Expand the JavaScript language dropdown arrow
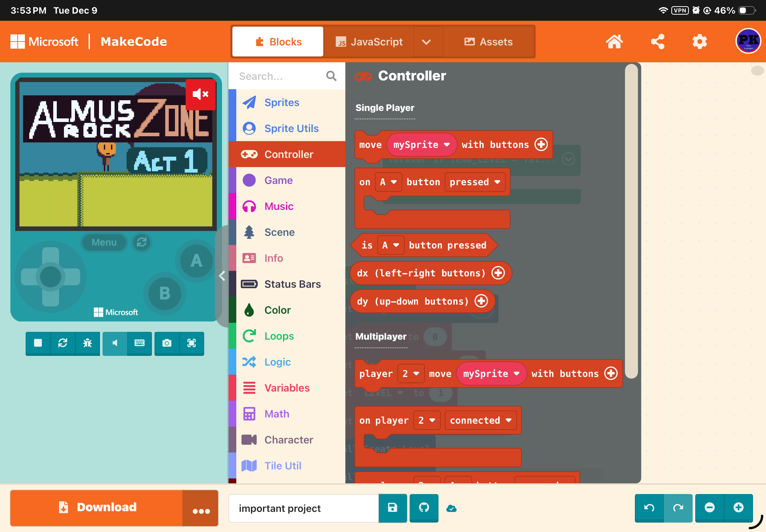 click(426, 42)
